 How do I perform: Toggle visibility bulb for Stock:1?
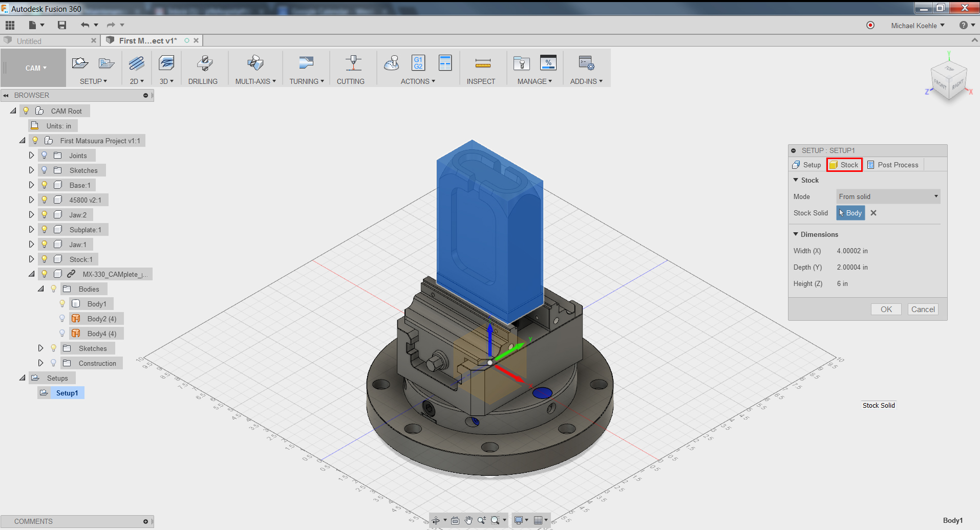pos(45,259)
